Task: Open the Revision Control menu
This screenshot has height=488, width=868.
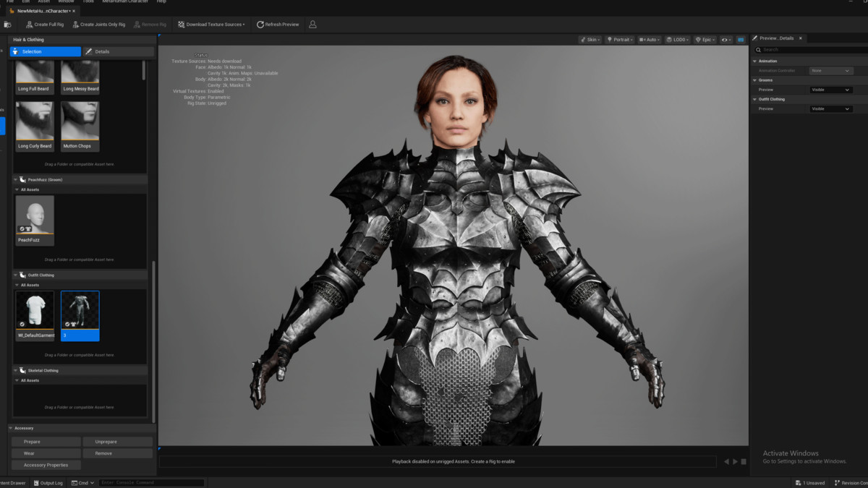Action: [x=850, y=483]
